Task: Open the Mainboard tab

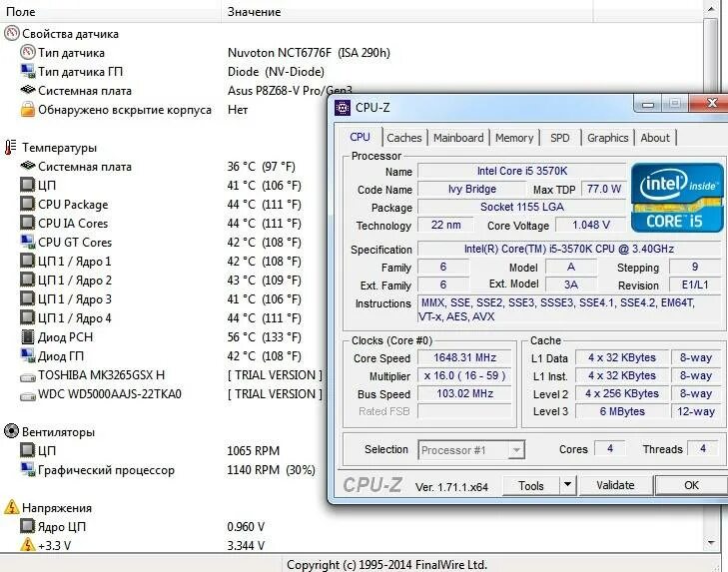Action: [x=458, y=138]
